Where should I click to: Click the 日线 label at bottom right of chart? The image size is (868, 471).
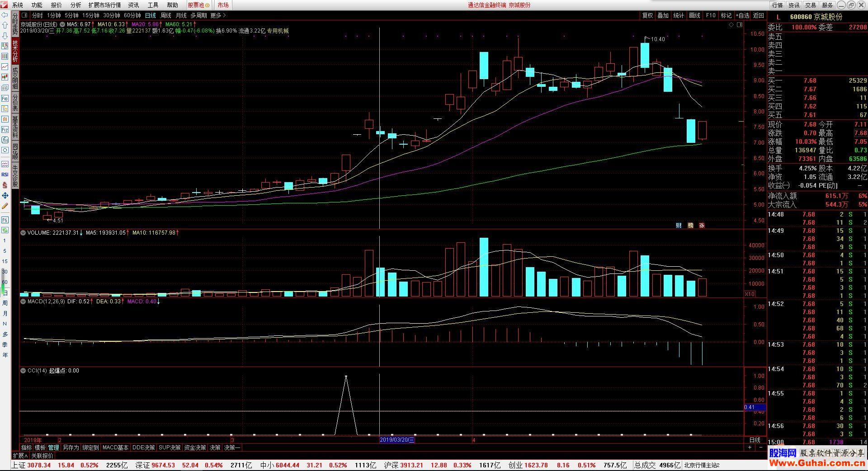[x=755, y=440]
